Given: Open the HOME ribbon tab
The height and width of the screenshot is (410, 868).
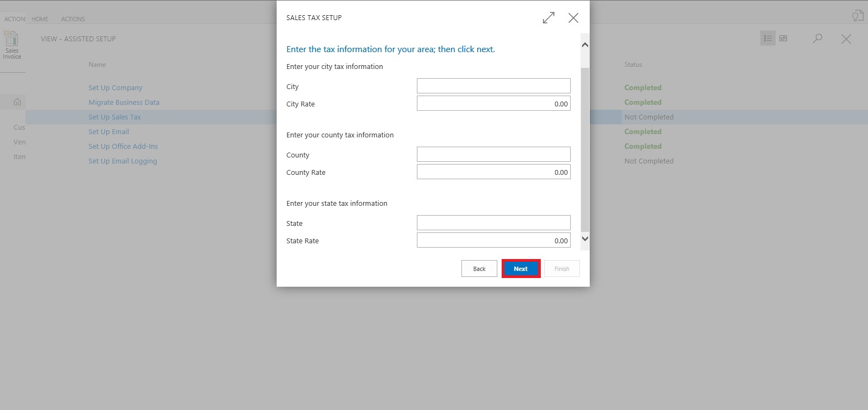Looking at the screenshot, I should click(40, 19).
